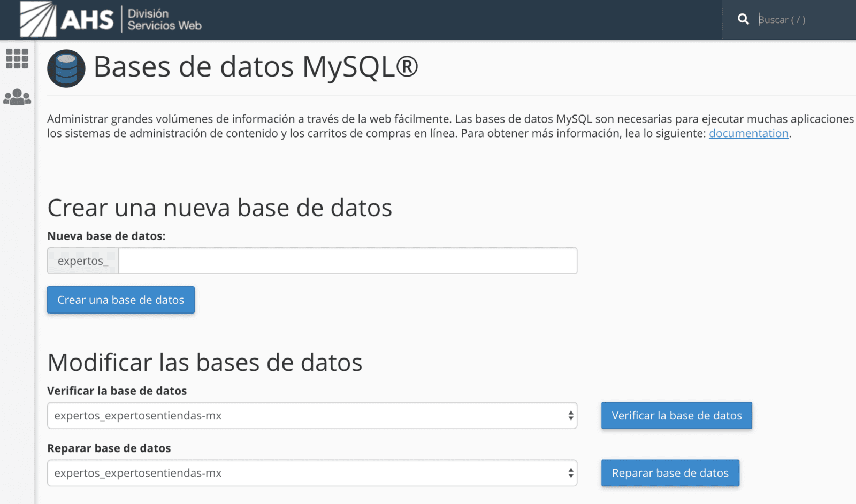The height and width of the screenshot is (504, 856).
Task: Expand the Reparar base de datos dropdown
Action: click(312, 473)
